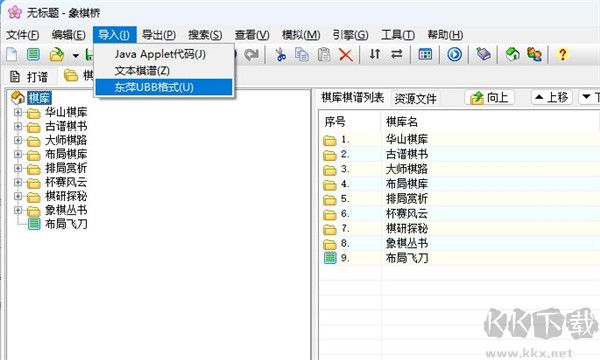Expand the 大师棋路 tree node
This screenshot has width=600, height=360.
(x=18, y=140)
